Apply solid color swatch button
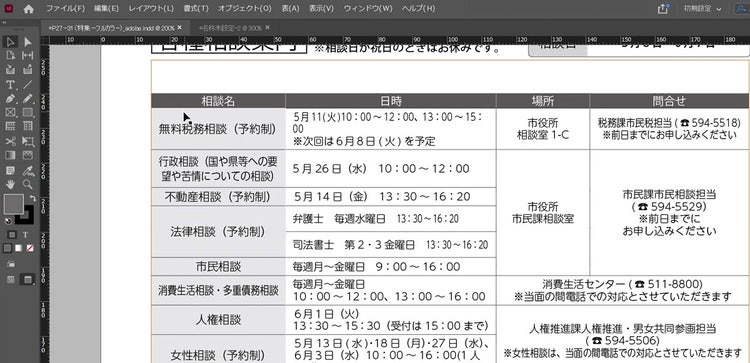The height and width of the screenshot is (363, 750). click(x=7, y=248)
